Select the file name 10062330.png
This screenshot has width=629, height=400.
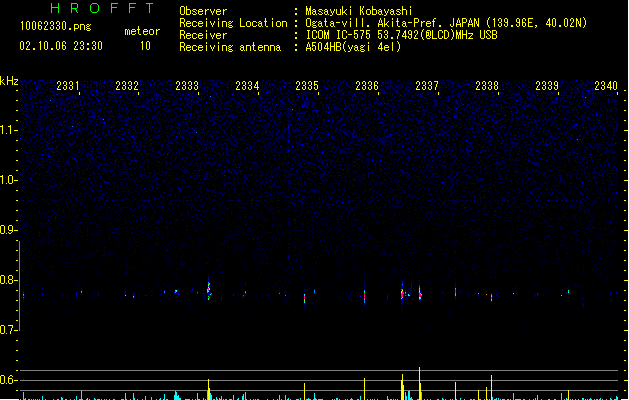coord(55,26)
